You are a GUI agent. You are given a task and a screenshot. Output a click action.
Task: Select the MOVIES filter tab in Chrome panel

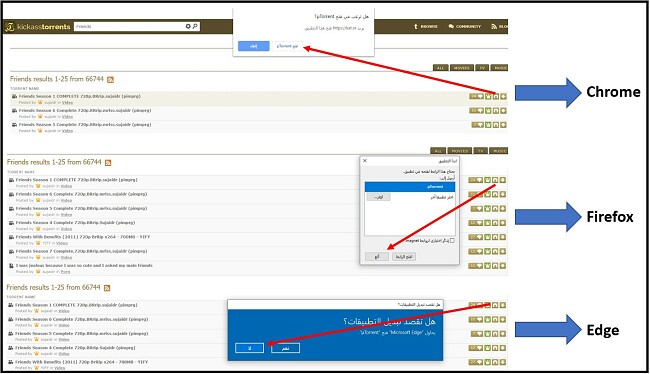click(x=461, y=68)
